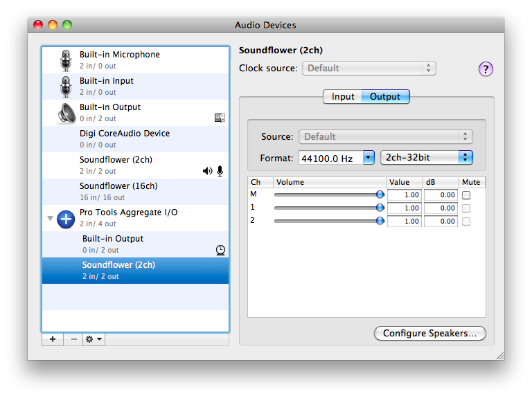Click the default output speaker icon on Soundflower (2ch)
The height and width of the screenshot is (398, 532).
[x=207, y=171]
